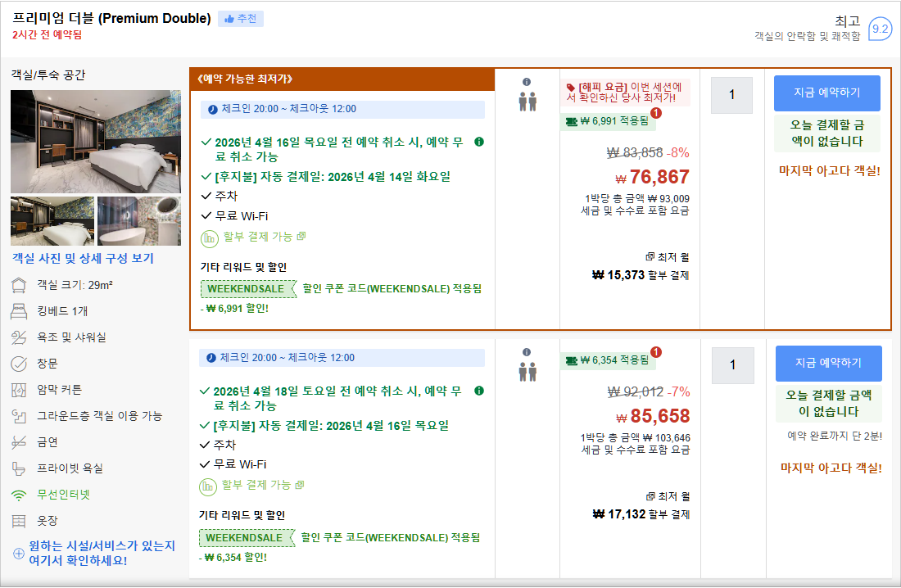Click ₩6,991 적용됨 coupon badge

[608, 121]
